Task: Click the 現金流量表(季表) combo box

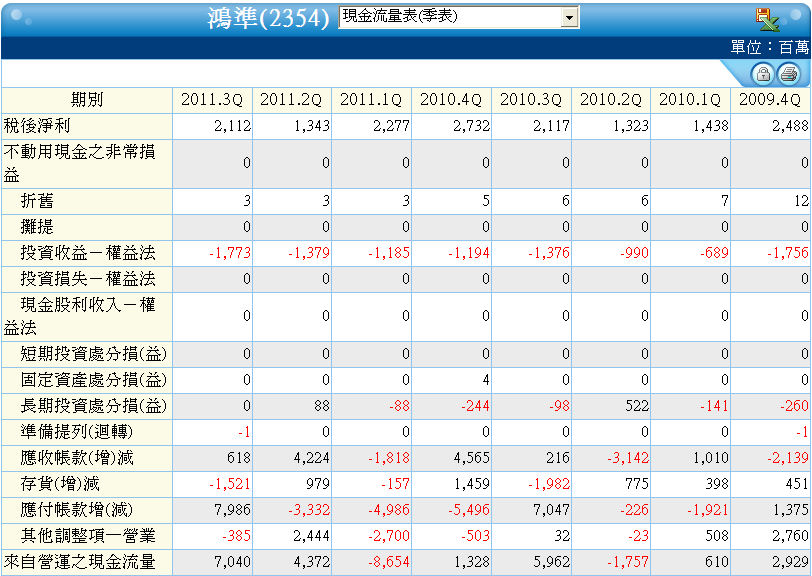Action: [459, 17]
